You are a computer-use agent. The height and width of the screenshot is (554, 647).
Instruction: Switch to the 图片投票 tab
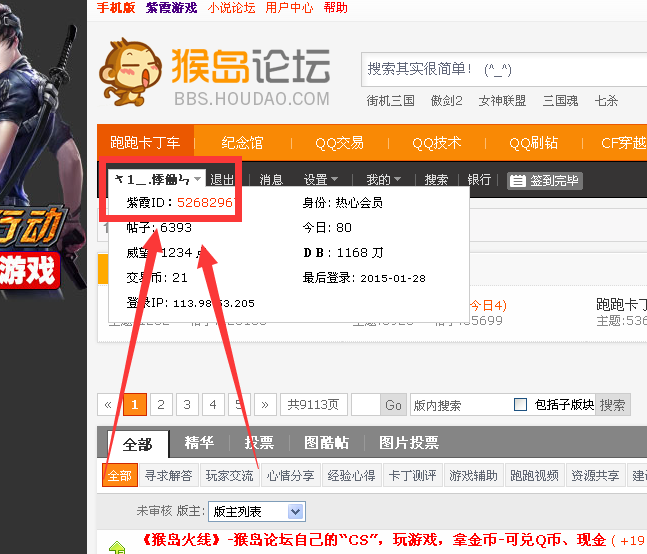pyautogui.click(x=409, y=443)
